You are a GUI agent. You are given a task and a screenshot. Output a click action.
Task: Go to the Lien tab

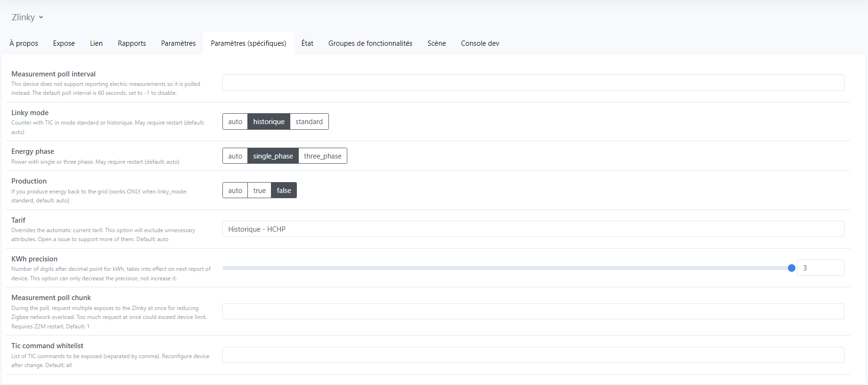point(96,43)
